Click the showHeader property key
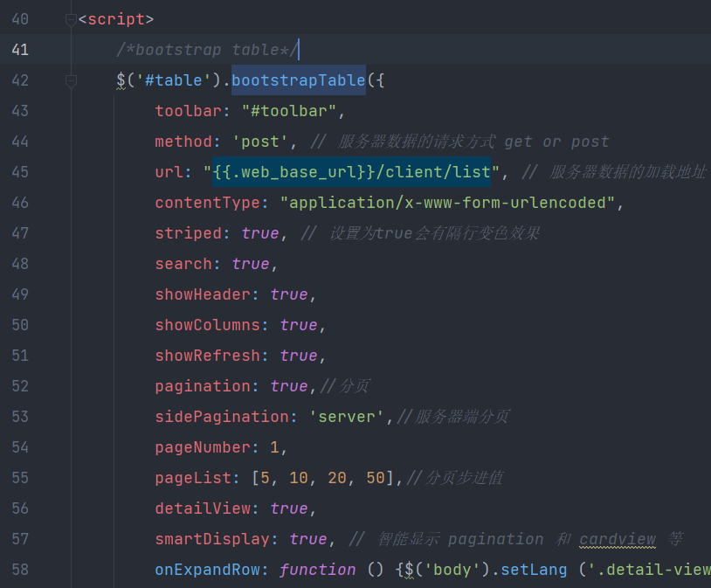This screenshot has height=588, width=711. pyautogui.click(x=203, y=294)
